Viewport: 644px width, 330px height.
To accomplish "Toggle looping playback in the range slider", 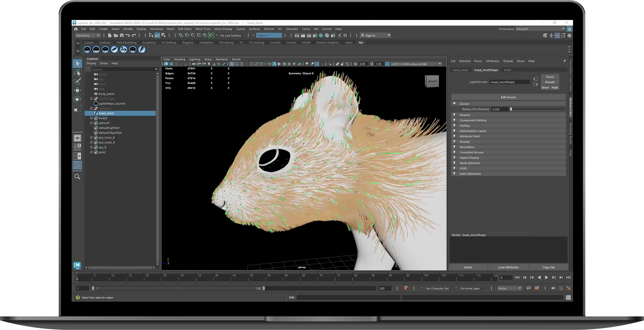I will (x=528, y=288).
